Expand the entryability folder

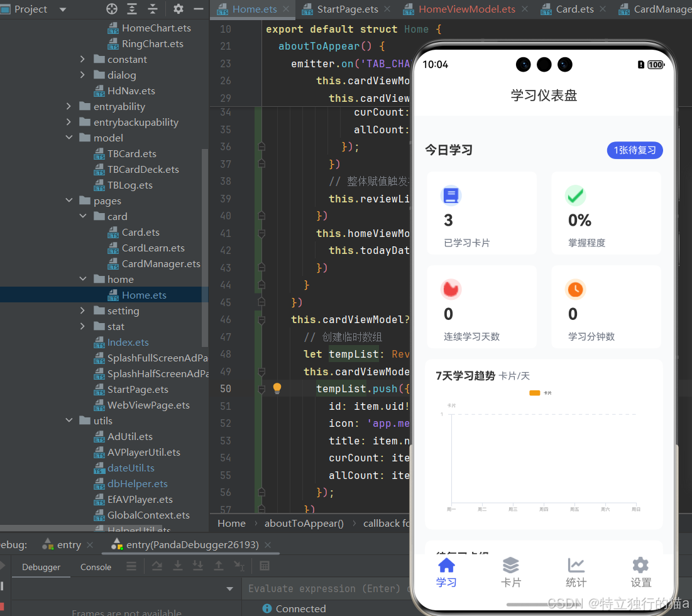pos(69,106)
